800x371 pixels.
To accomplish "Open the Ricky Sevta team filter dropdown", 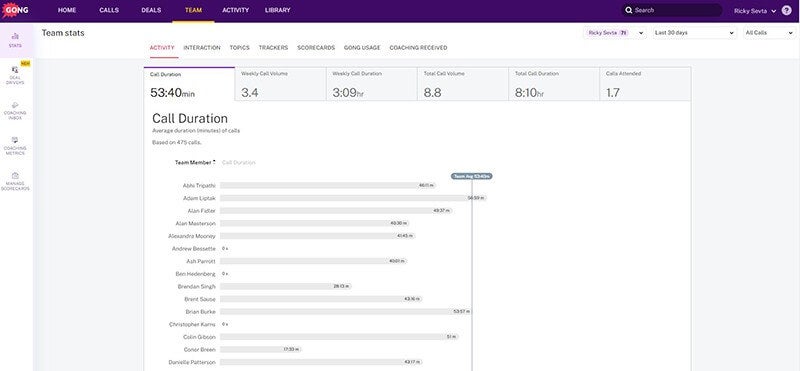I will (615, 33).
